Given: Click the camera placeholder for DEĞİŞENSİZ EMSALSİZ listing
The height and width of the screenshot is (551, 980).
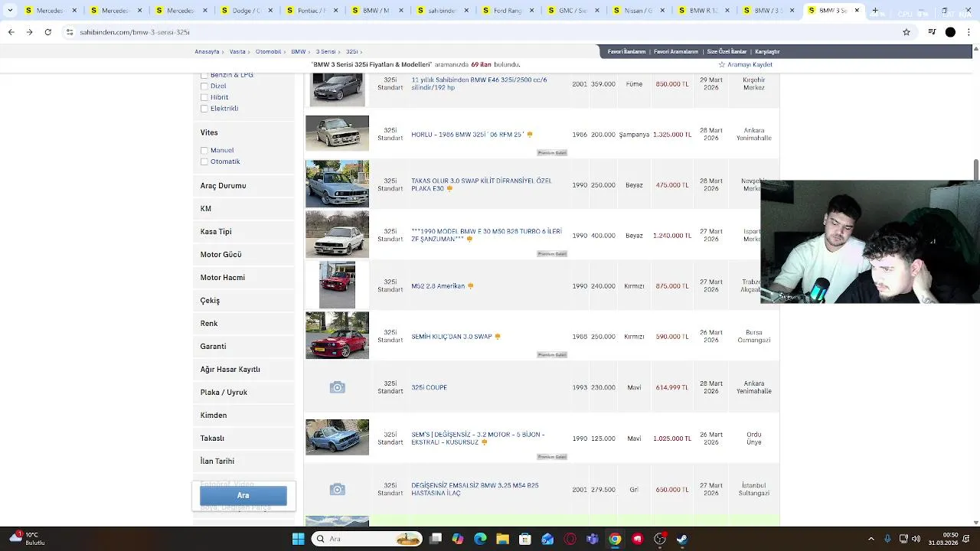Looking at the screenshot, I should (337, 489).
